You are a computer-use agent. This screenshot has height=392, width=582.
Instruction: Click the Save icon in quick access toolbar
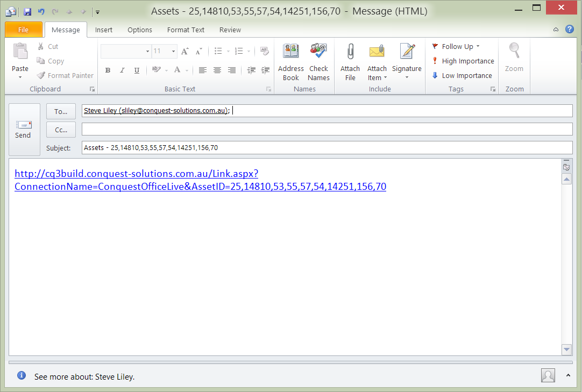coord(27,12)
